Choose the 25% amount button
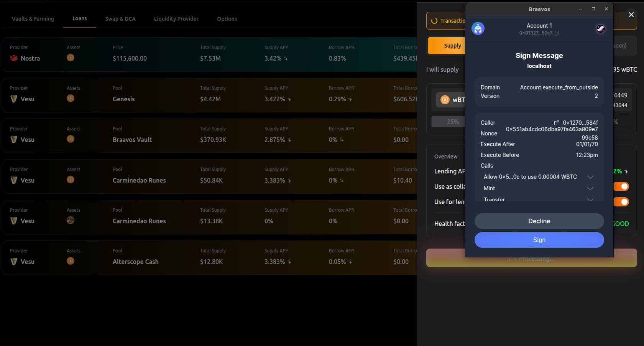The height and width of the screenshot is (346, 644). (x=449, y=122)
